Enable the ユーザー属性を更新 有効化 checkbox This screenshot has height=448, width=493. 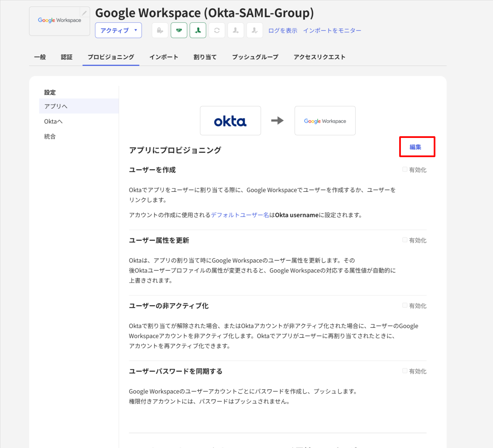tap(405, 240)
